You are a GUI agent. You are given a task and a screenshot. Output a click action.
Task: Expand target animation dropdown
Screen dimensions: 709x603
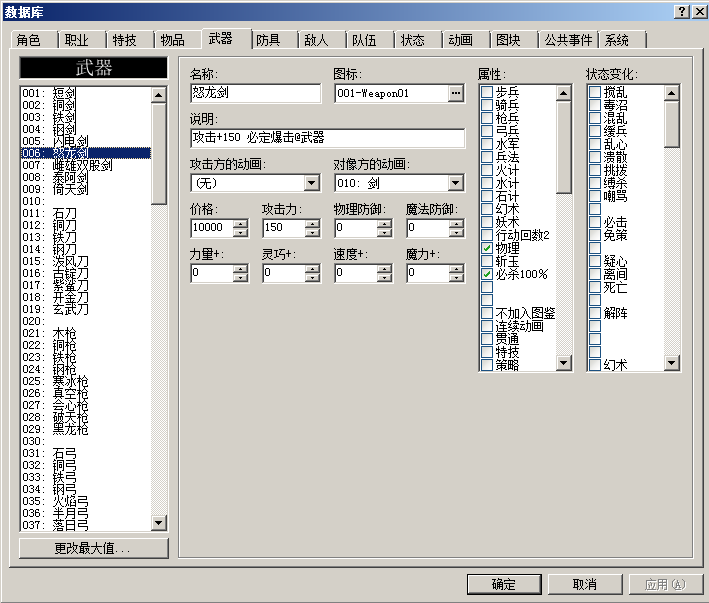click(x=456, y=183)
